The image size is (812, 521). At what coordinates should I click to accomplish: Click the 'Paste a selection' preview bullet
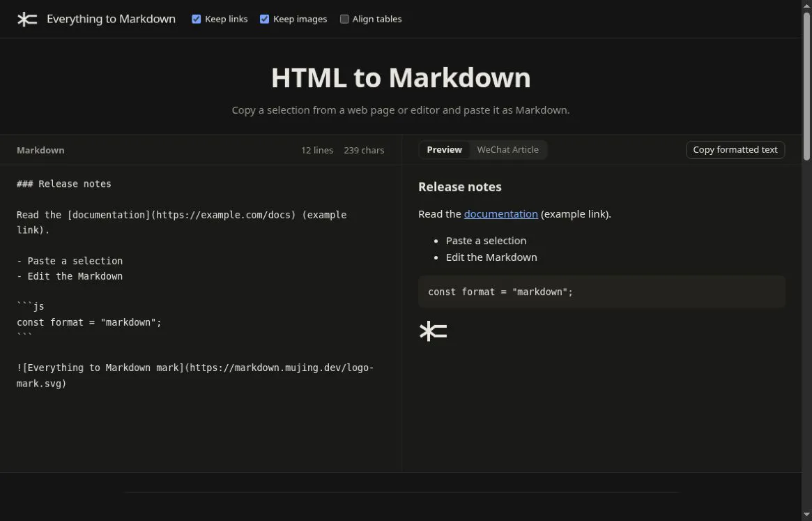click(486, 241)
